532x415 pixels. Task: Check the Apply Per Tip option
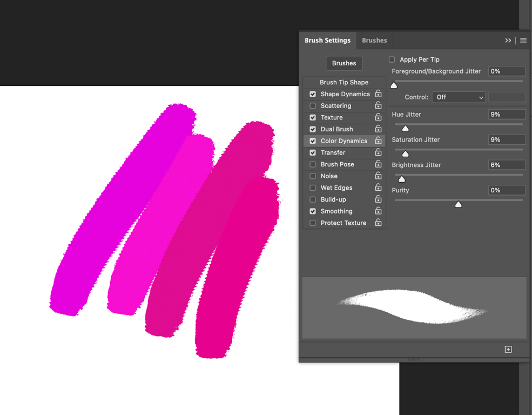(x=392, y=59)
